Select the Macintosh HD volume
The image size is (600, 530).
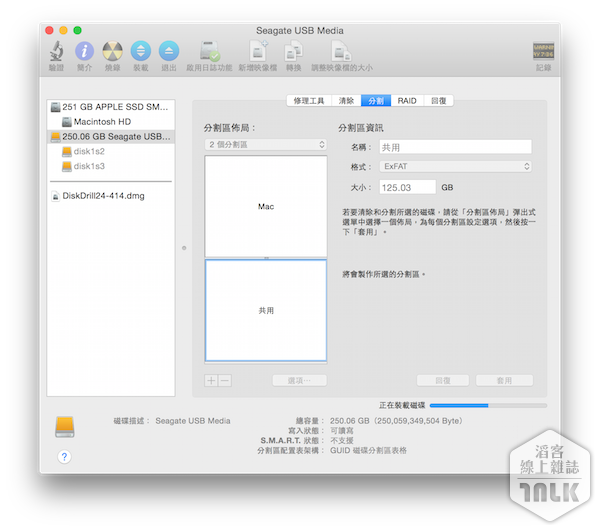tap(111, 122)
